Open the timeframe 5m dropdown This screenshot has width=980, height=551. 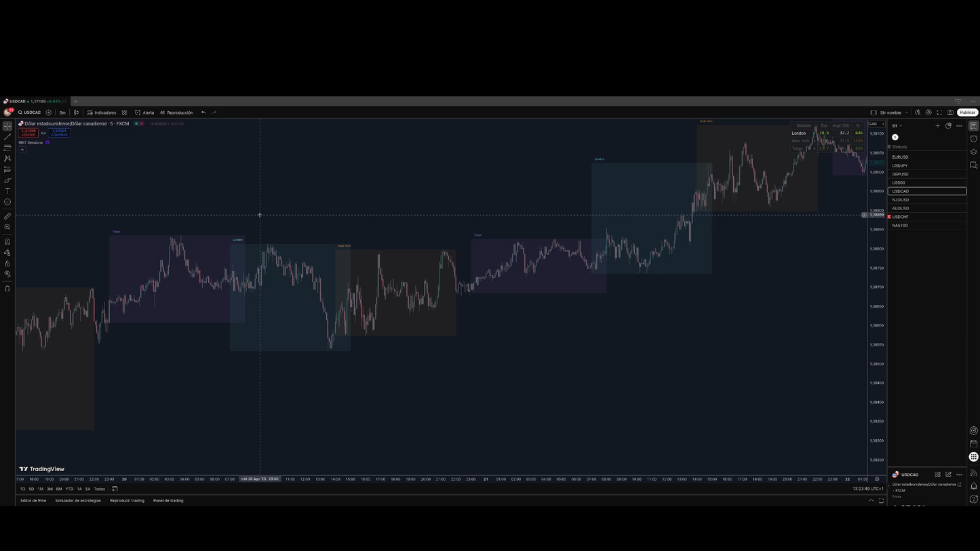click(x=63, y=113)
